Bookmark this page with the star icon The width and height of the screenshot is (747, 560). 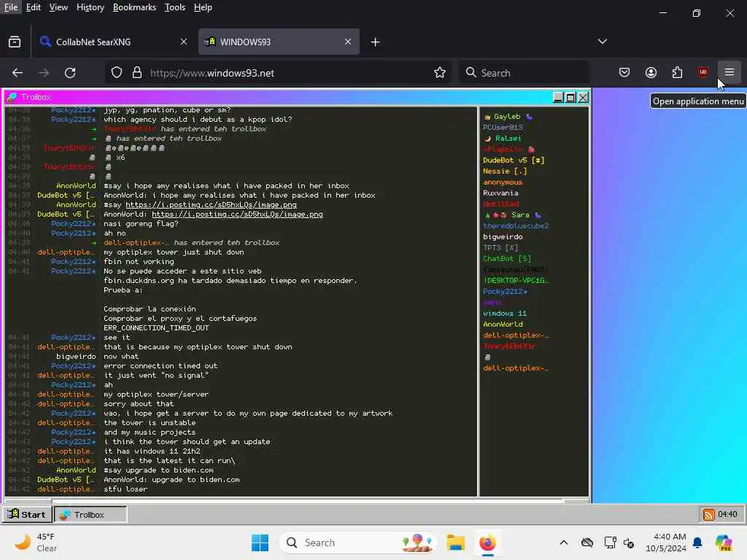pos(440,72)
